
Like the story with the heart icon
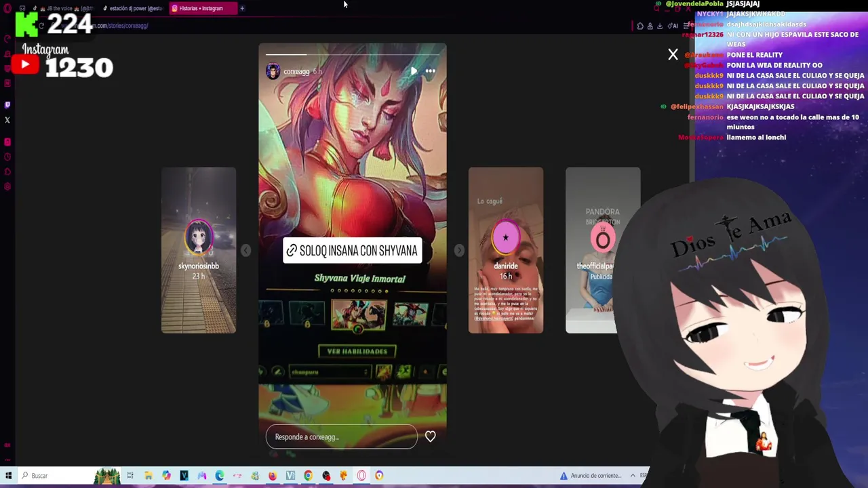(430, 436)
